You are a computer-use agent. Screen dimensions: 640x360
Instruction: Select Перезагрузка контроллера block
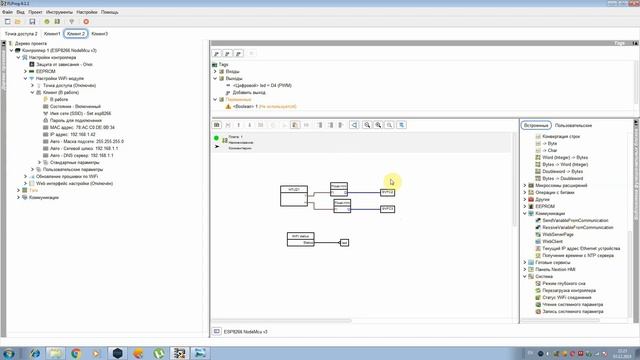(569, 291)
